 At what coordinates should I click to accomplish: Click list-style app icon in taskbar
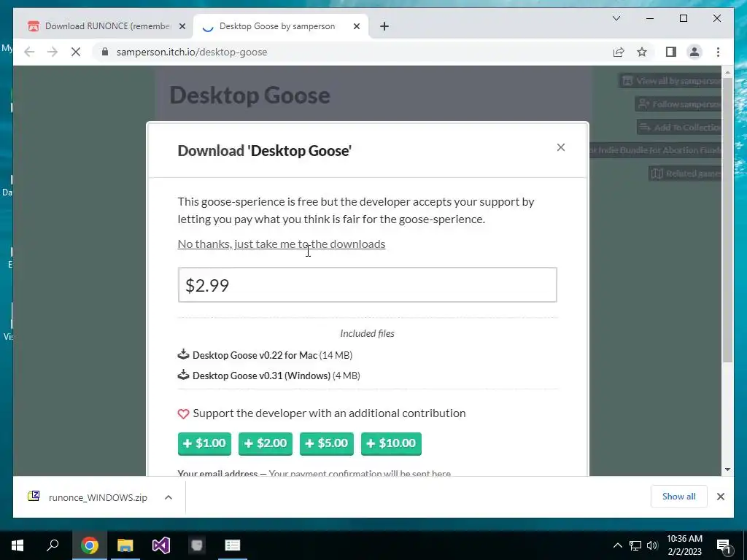coord(233,545)
